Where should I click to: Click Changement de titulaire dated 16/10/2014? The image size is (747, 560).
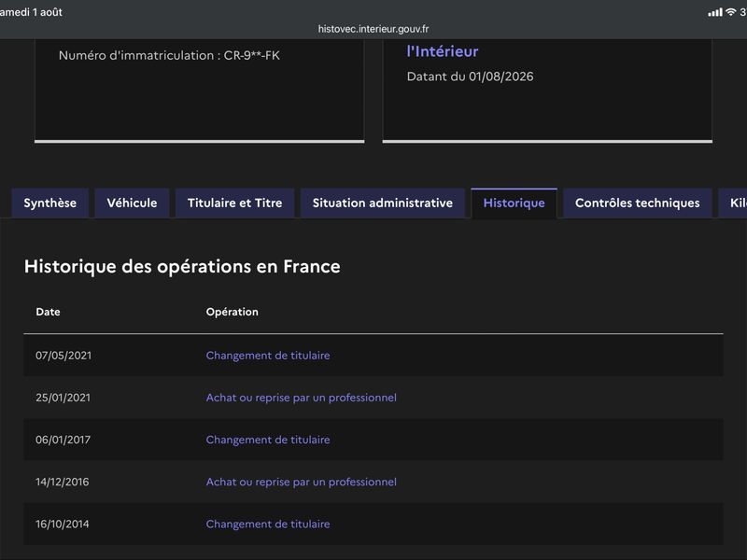point(268,524)
